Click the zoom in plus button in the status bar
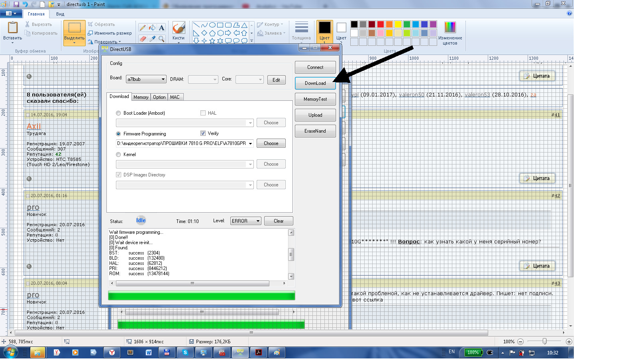Screen dimensions: 640x364 click(x=569, y=341)
